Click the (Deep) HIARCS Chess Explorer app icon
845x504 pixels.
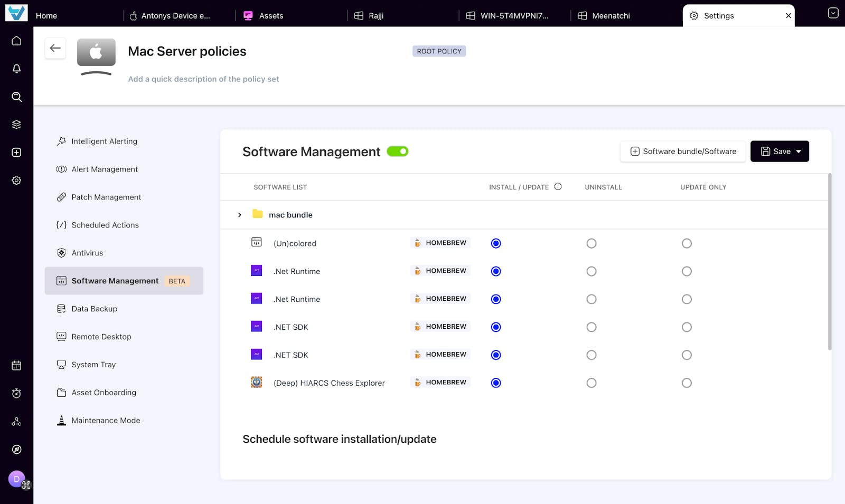click(x=256, y=382)
